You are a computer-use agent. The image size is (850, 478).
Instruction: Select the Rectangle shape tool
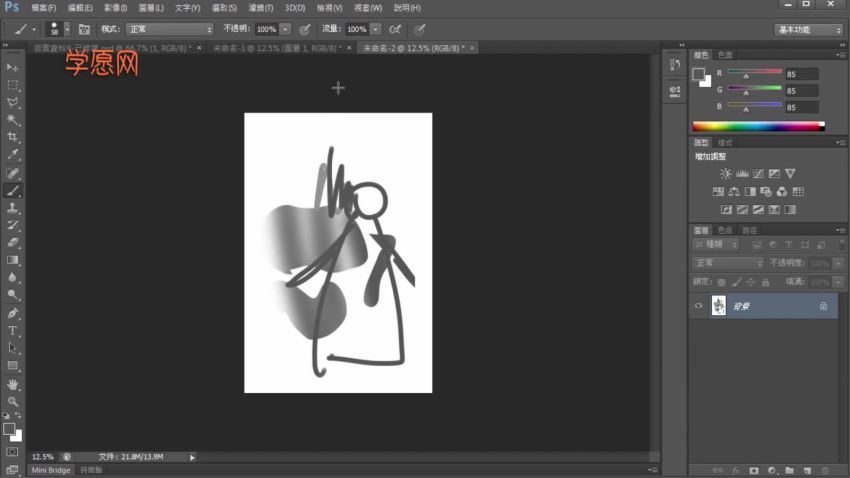12,365
